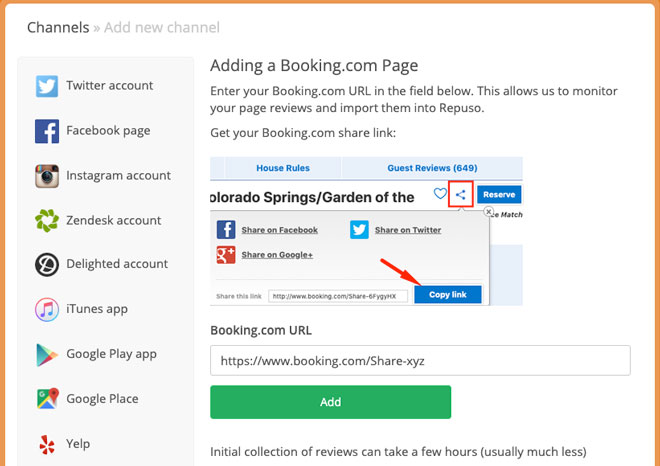Open the Yelp channel label

pyautogui.click(x=78, y=444)
